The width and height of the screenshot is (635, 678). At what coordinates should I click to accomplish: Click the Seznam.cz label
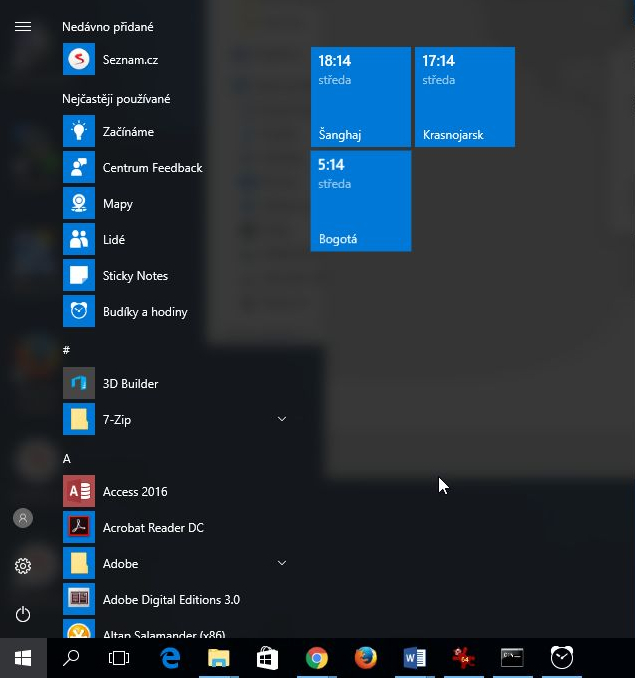[130, 60]
